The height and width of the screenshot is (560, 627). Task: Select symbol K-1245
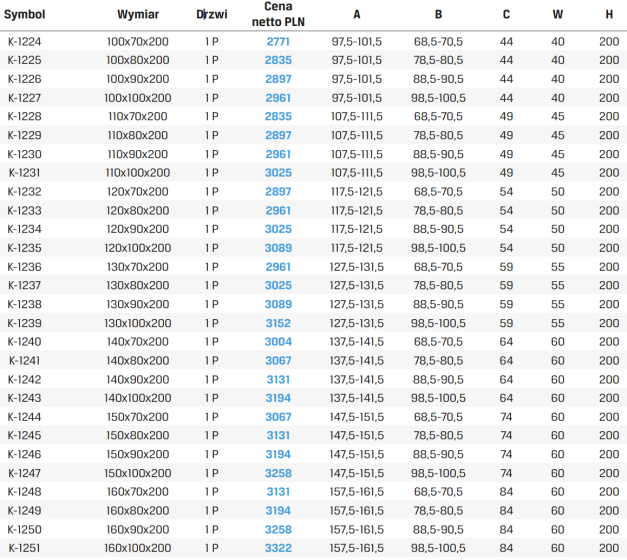click(x=24, y=436)
